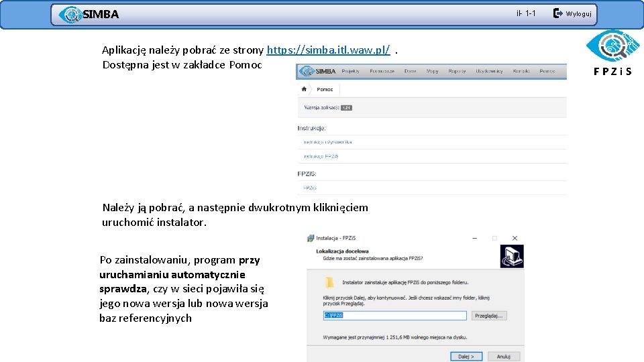
Task: Click the yellow folder icon in installer
Action: click(x=329, y=282)
